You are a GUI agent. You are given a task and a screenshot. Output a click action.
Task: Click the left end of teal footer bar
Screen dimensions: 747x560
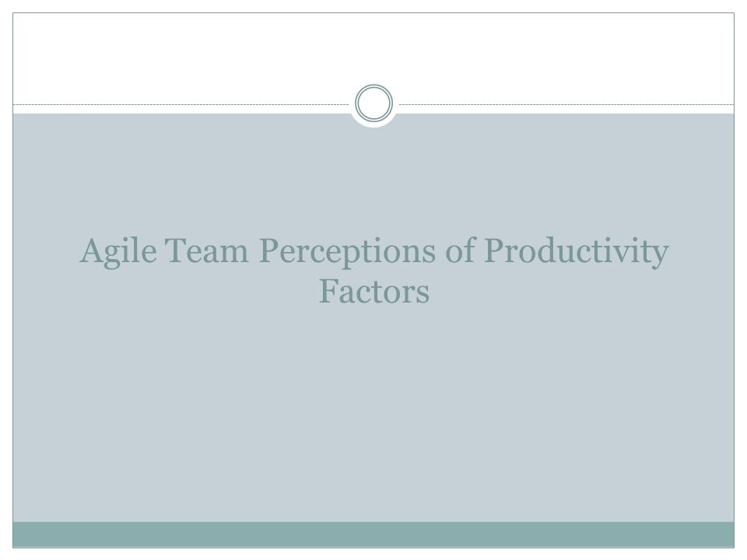click(x=29, y=534)
